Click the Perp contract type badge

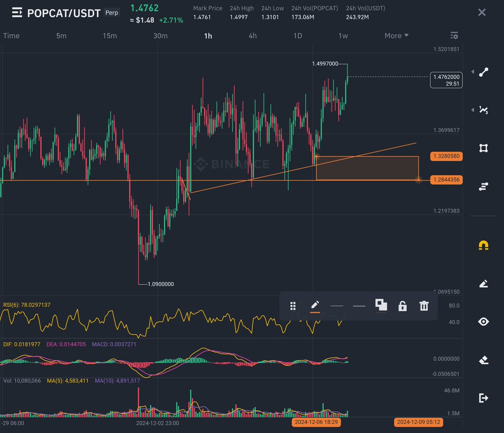point(112,13)
